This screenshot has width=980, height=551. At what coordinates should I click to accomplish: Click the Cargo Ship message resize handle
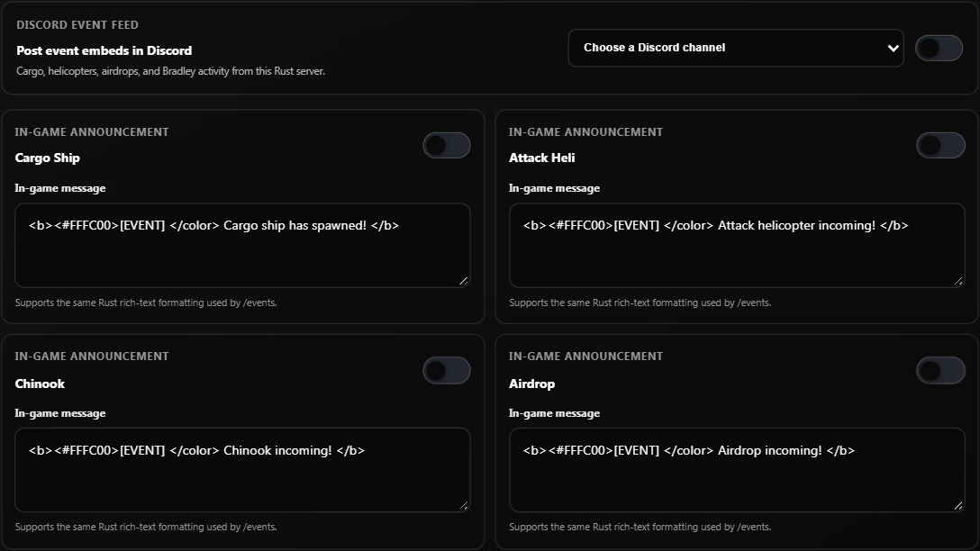[463, 281]
